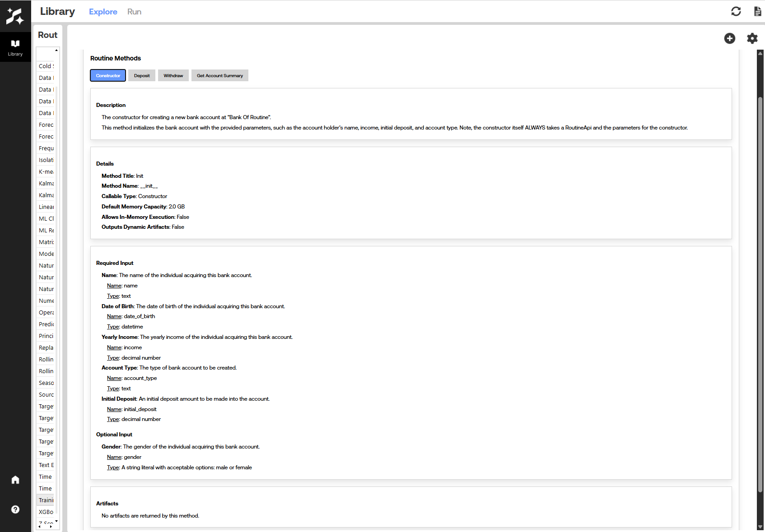Screen dimensions: 765x532
Task: Open routine settings via the gear icon
Action: pyautogui.click(x=752, y=39)
